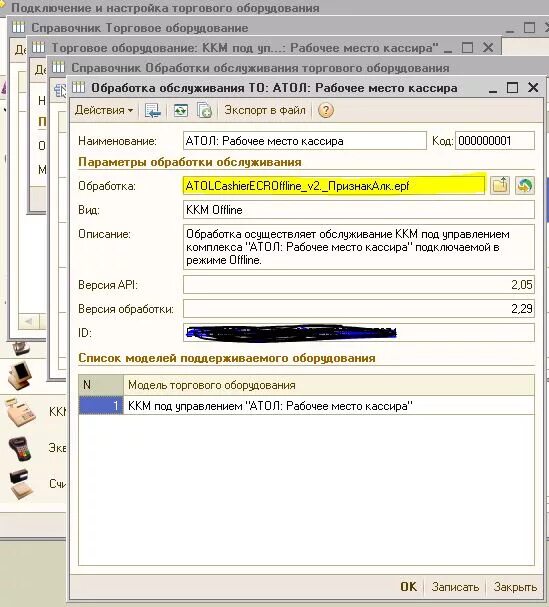
Task: Click the cash register ККМ icon in background
Action: tap(21, 412)
